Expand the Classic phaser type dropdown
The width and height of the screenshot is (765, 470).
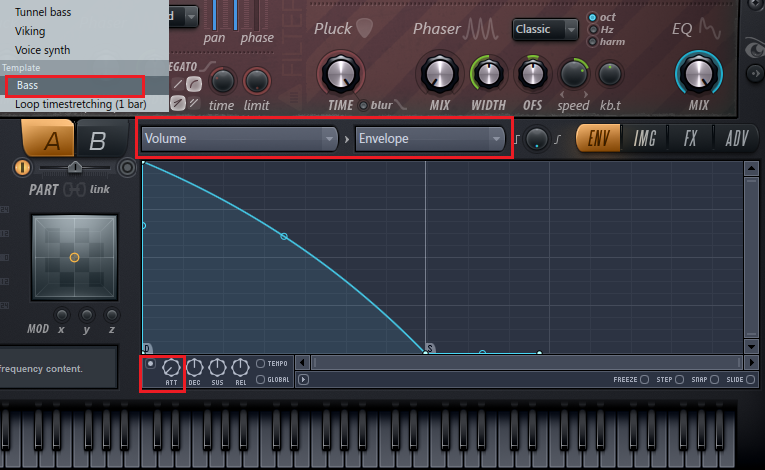click(x=545, y=29)
